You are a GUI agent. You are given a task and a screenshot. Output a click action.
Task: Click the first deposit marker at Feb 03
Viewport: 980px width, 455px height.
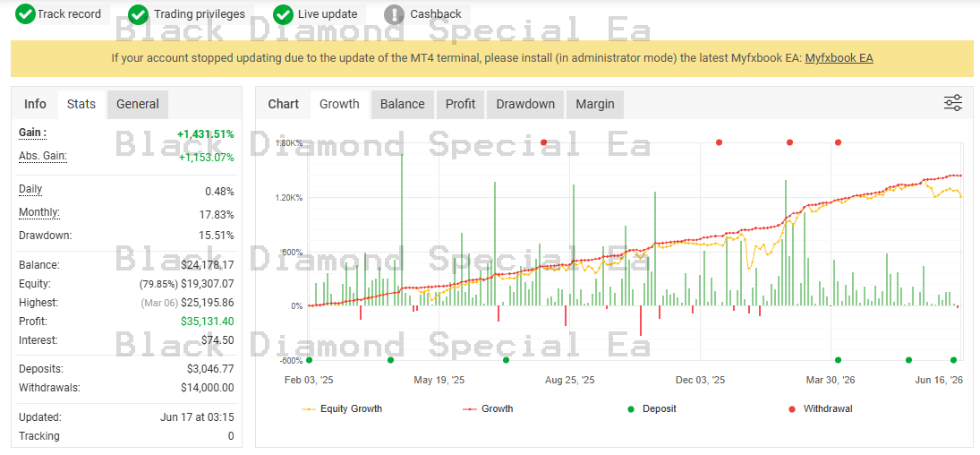point(309,360)
